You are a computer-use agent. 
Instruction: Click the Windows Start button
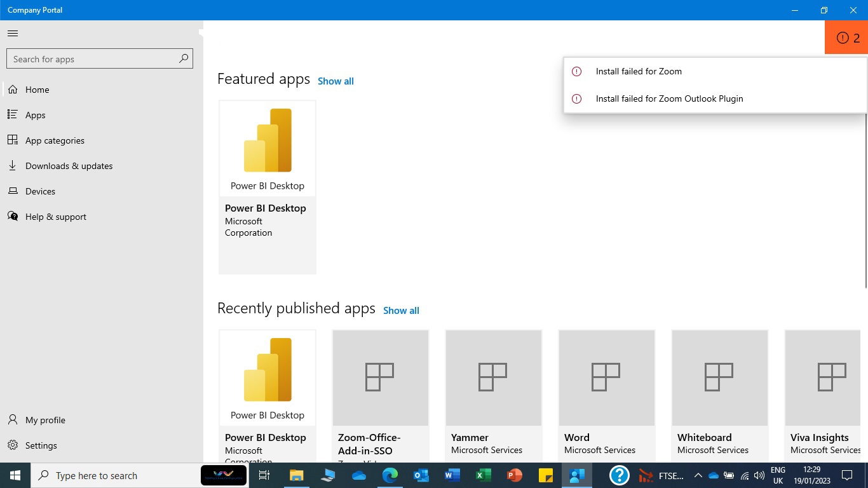click(x=15, y=475)
